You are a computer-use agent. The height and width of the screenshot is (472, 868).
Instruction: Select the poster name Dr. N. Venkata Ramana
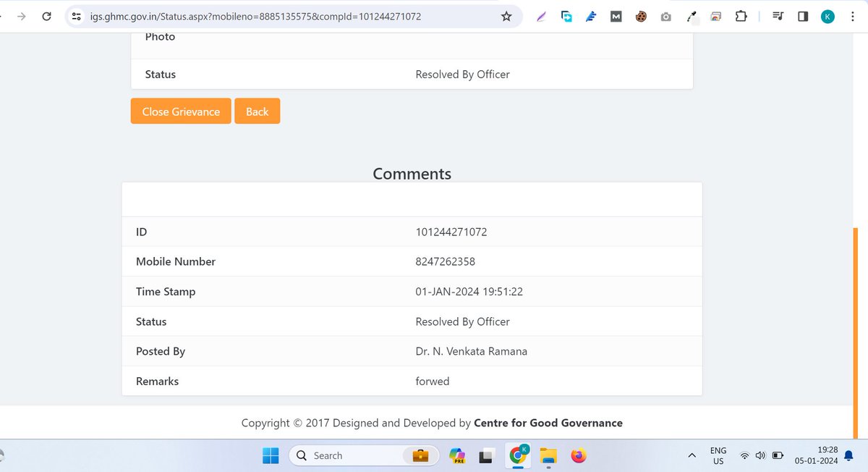[x=471, y=351]
